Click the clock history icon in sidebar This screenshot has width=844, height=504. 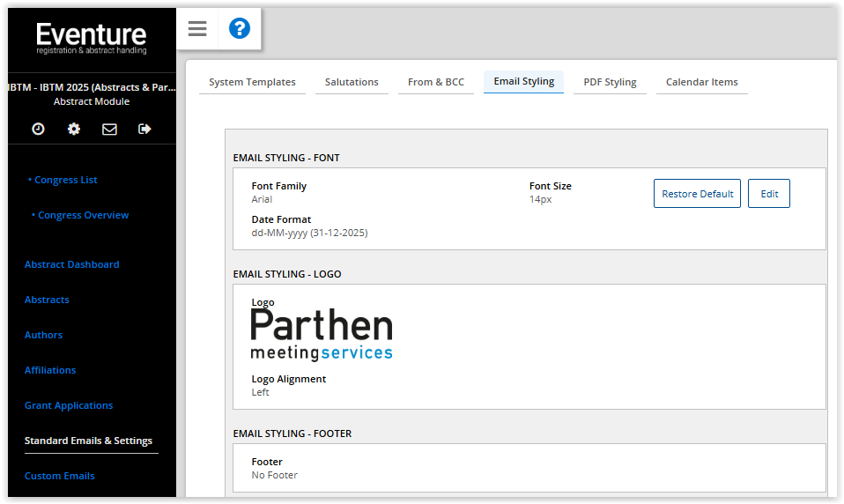tap(38, 129)
